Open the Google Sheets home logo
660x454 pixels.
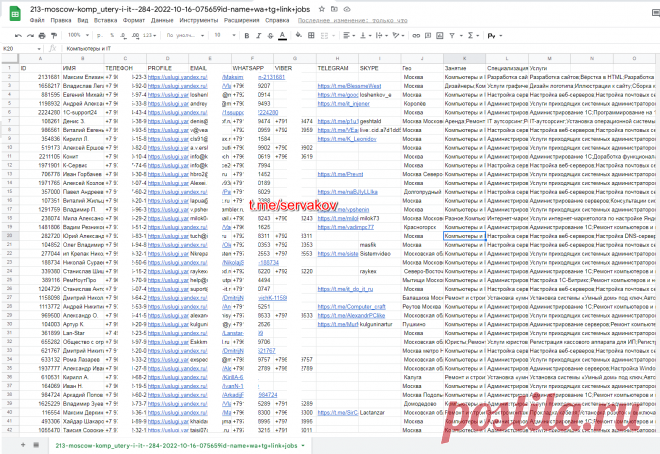(15, 13)
